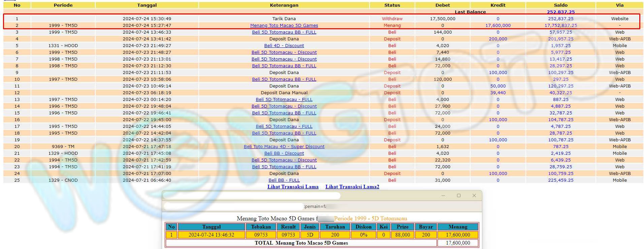644x249 pixels.
Task: Click the 17,752,837.25 Saldo value
Action: [x=560, y=26]
